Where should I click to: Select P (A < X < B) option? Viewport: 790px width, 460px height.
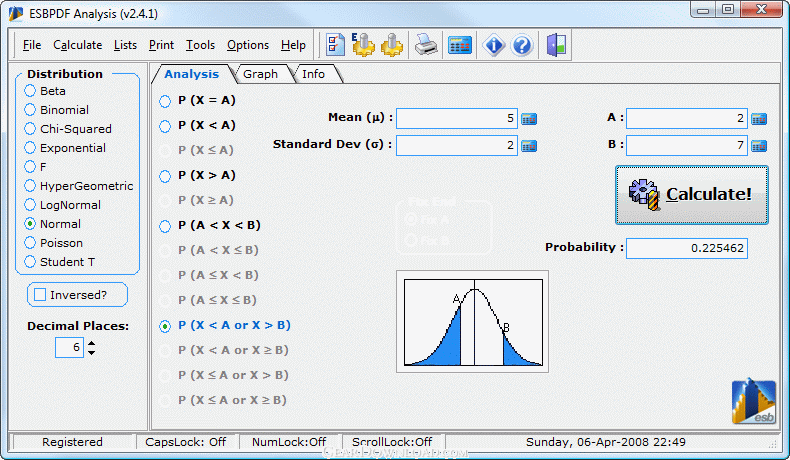click(x=210, y=226)
